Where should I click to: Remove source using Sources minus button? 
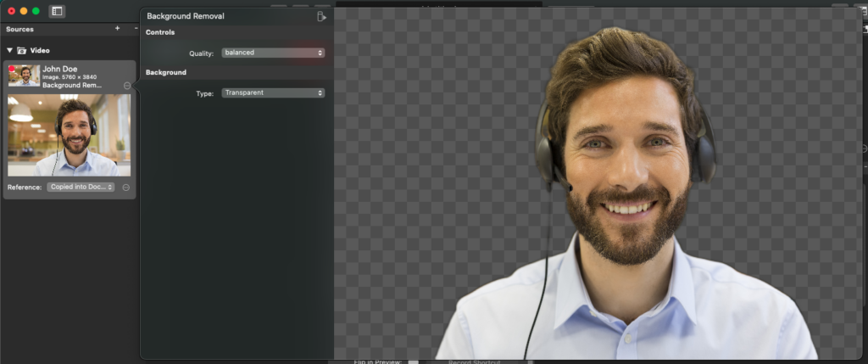pos(136,28)
